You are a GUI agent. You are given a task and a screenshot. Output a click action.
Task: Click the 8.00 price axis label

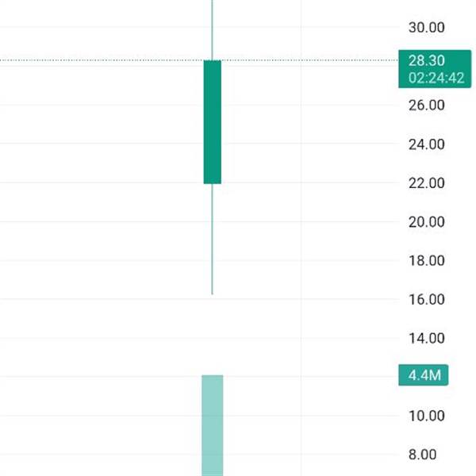423,455
